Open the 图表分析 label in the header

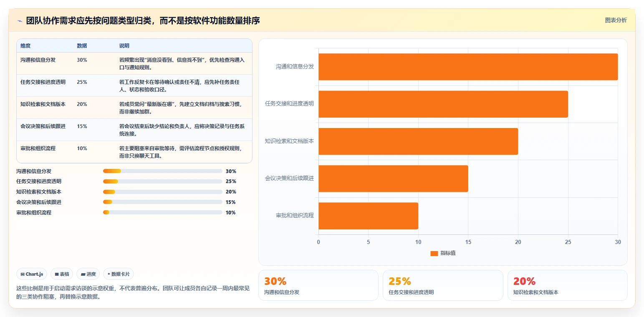[x=616, y=20]
